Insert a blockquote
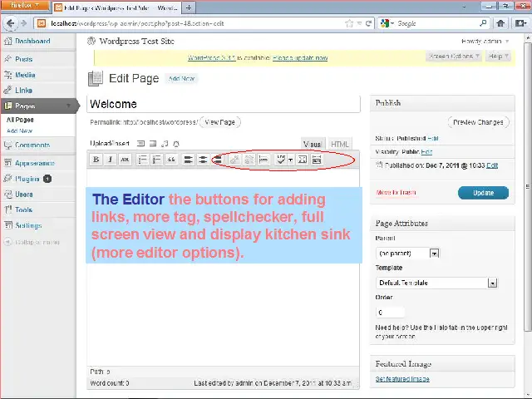This screenshot has width=532, height=399. (x=171, y=160)
